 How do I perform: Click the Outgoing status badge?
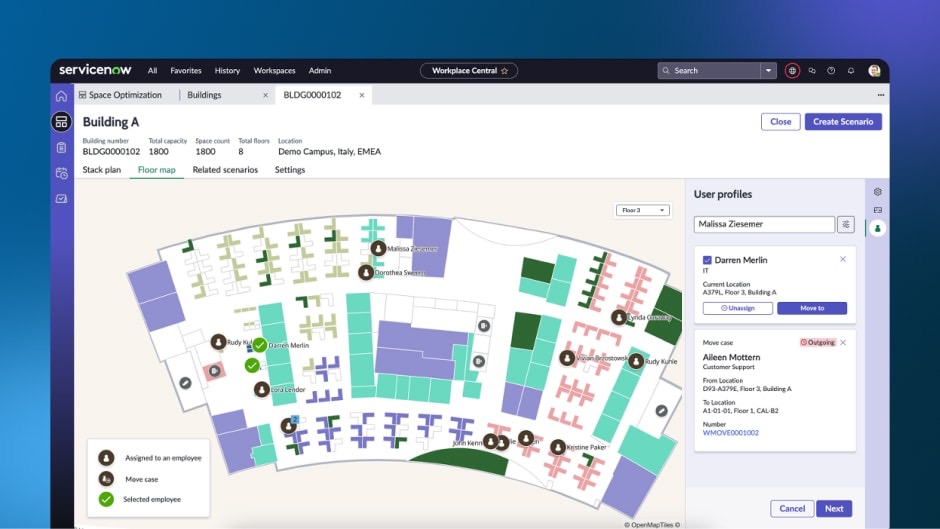click(818, 342)
